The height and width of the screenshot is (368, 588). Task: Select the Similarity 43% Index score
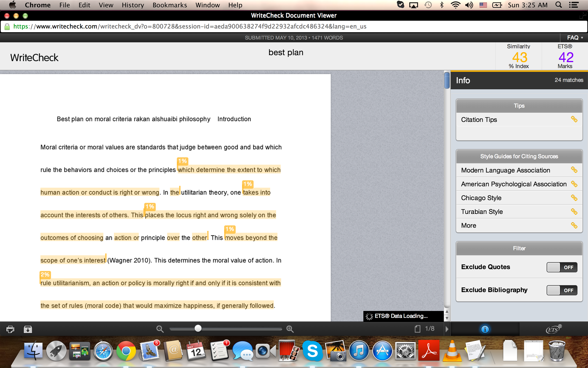click(519, 57)
